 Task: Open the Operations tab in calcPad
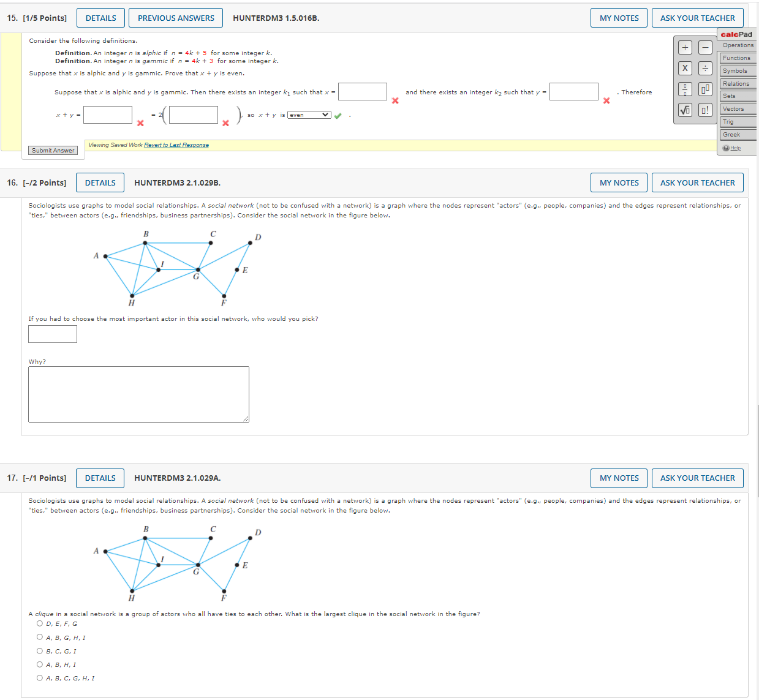click(738, 45)
